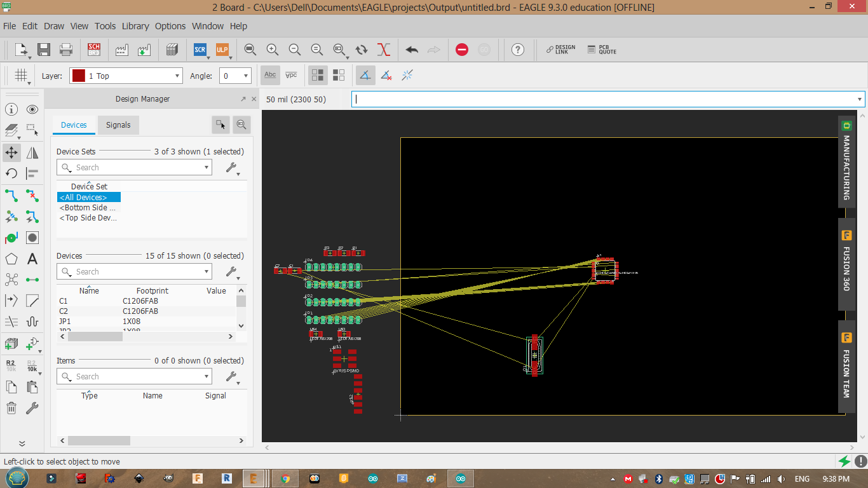The width and height of the screenshot is (868, 488).
Task: Open Help question mark icon
Action: (518, 50)
